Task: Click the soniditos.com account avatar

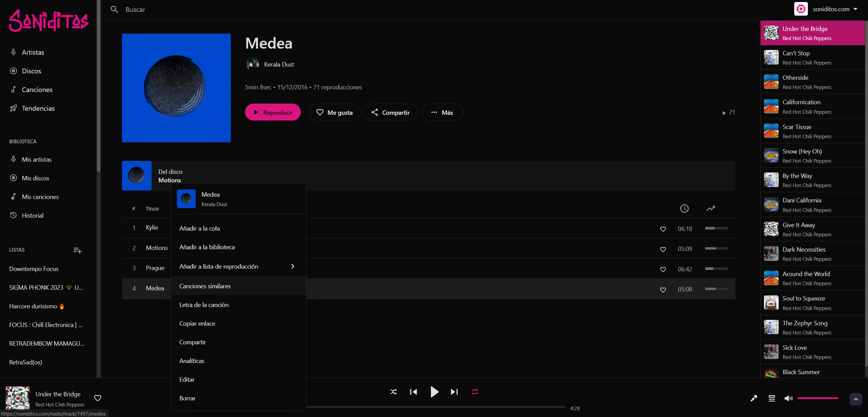Action: [801, 9]
